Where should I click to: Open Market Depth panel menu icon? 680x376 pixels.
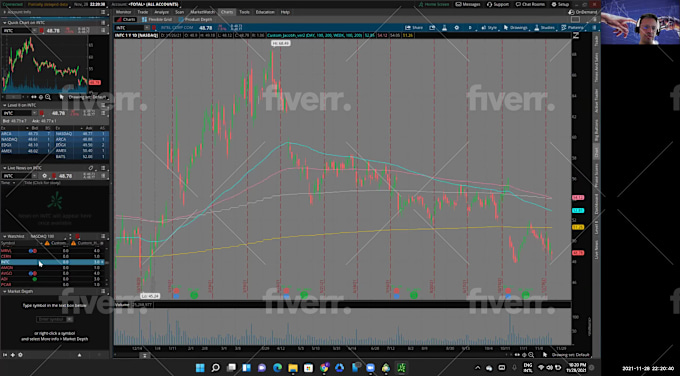[103, 291]
